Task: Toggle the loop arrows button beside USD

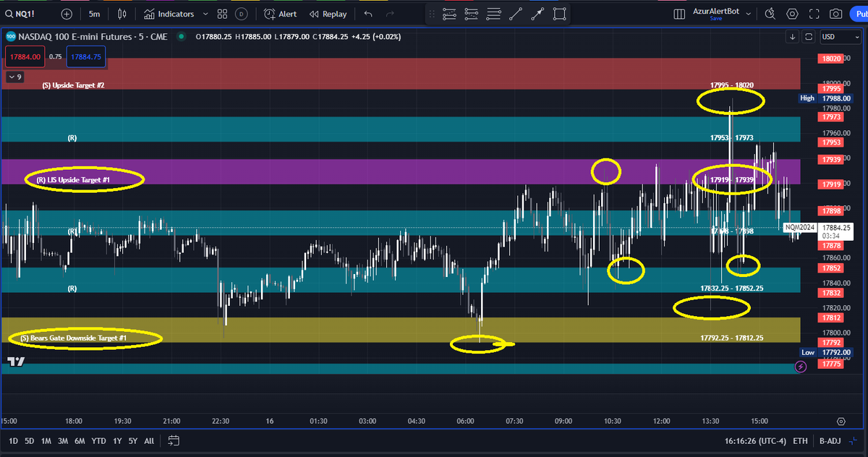Action: (x=808, y=37)
